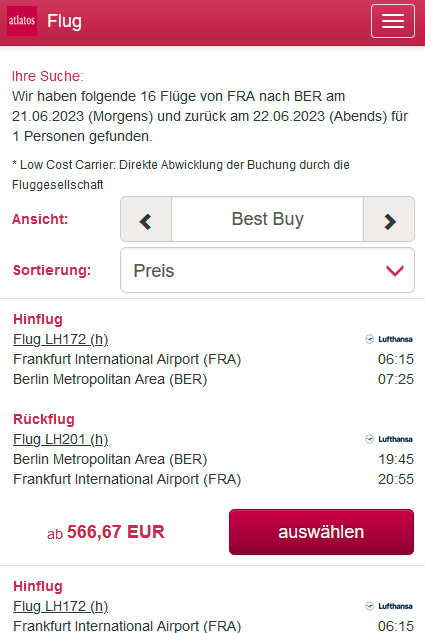This screenshot has height=633, width=425.
Task: Click Lufthansa logo on first Hinflug
Action: tap(389, 339)
